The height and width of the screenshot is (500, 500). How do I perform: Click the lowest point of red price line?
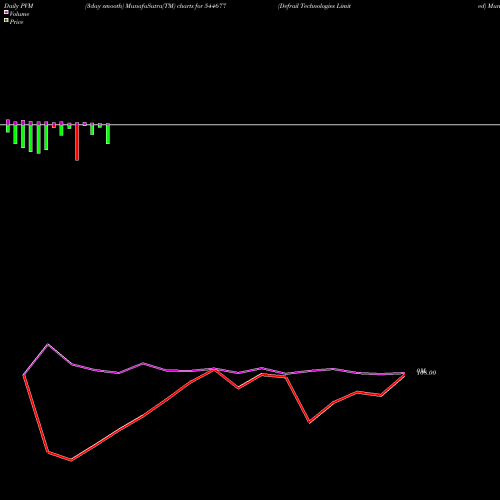[x=71, y=460]
